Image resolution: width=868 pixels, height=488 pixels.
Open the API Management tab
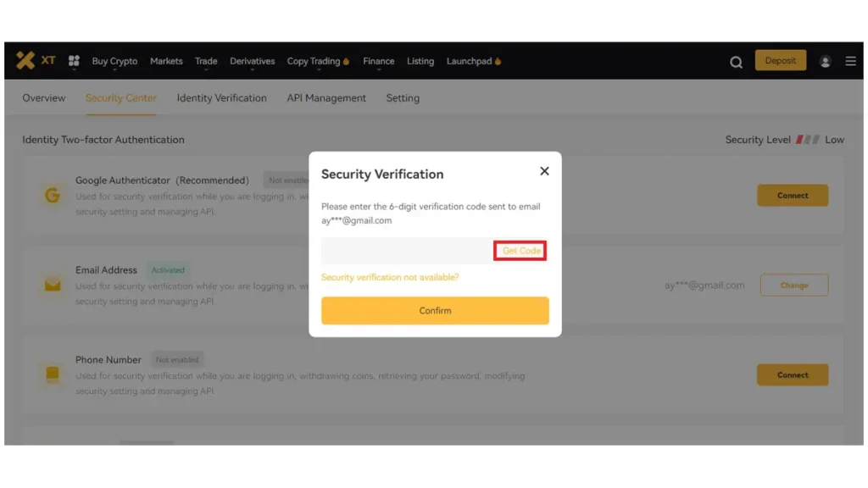tap(326, 98)
